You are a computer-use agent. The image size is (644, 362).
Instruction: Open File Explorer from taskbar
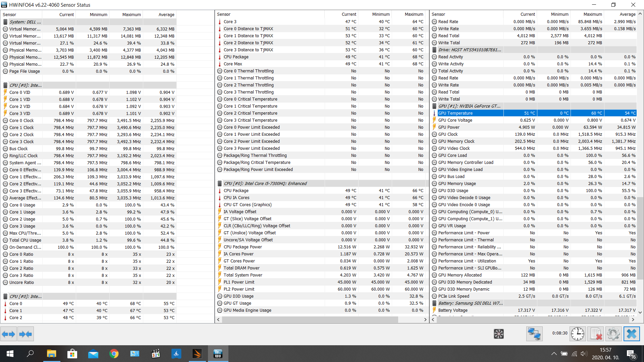[x=51, y=354]
